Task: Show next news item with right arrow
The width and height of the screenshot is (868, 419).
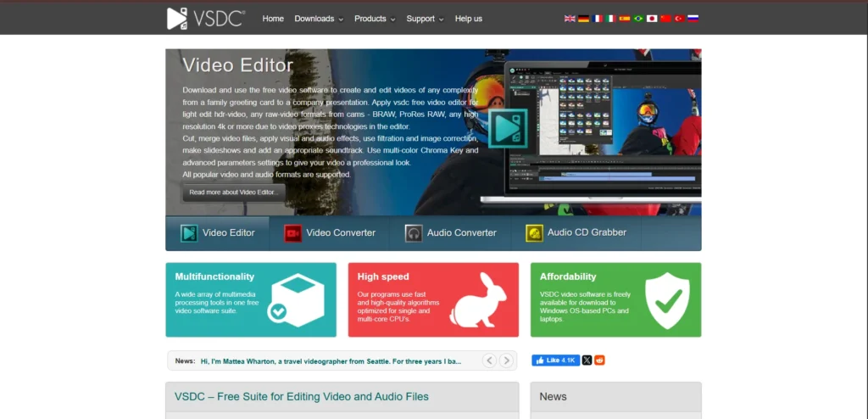Action: tap(507, 360)
